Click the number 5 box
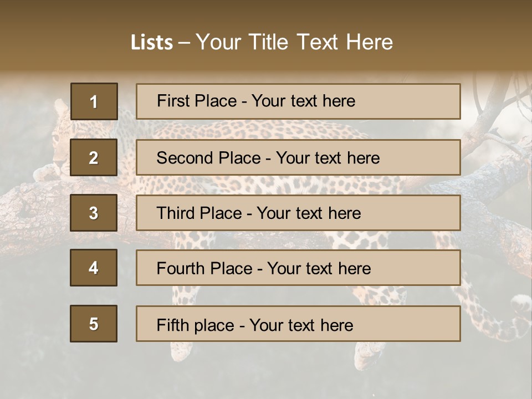532x399 pixels. pos(94,324)
